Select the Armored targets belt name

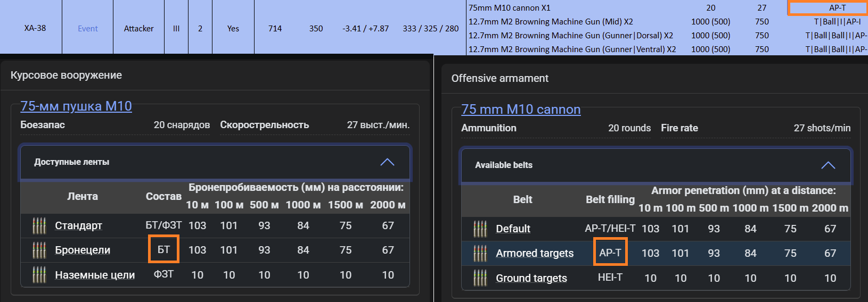(535, 253)
